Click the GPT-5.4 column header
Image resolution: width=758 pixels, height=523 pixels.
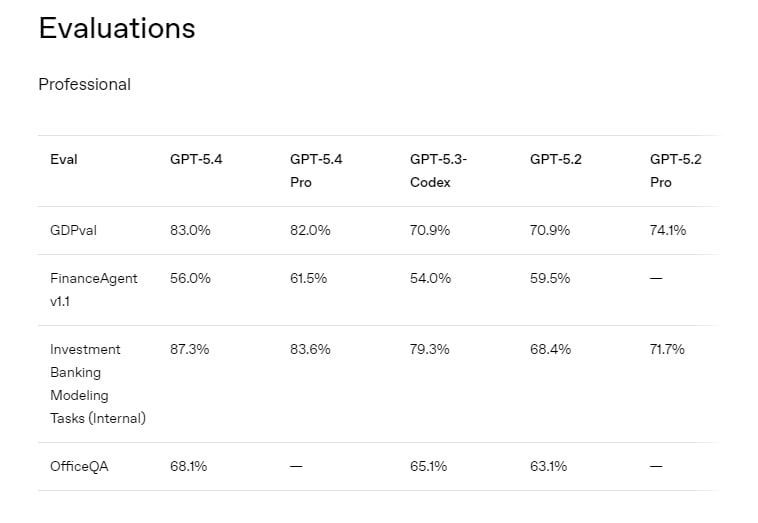click(196, 159)
